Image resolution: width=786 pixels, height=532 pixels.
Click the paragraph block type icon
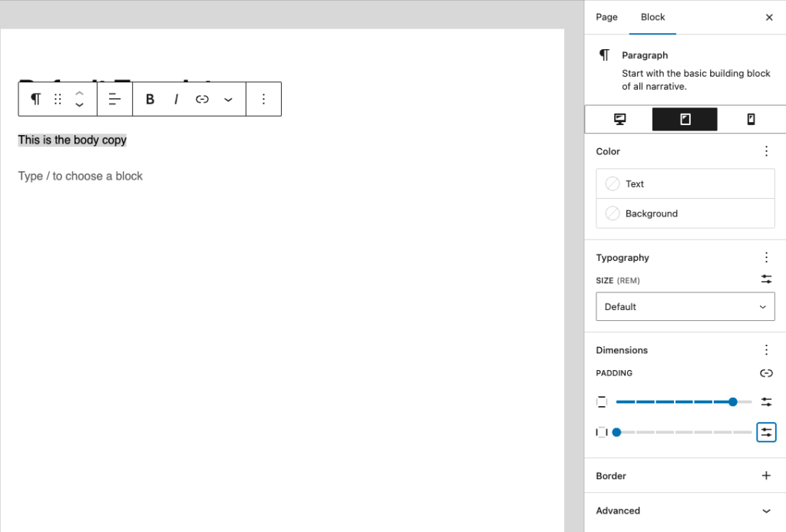pos(35,99)
